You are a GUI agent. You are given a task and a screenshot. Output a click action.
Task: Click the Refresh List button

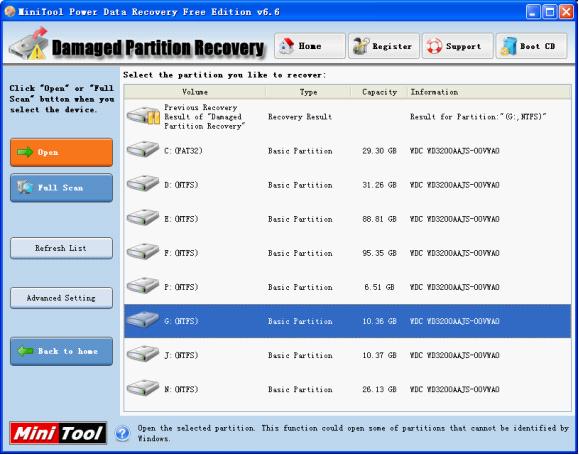coord(61,248)
